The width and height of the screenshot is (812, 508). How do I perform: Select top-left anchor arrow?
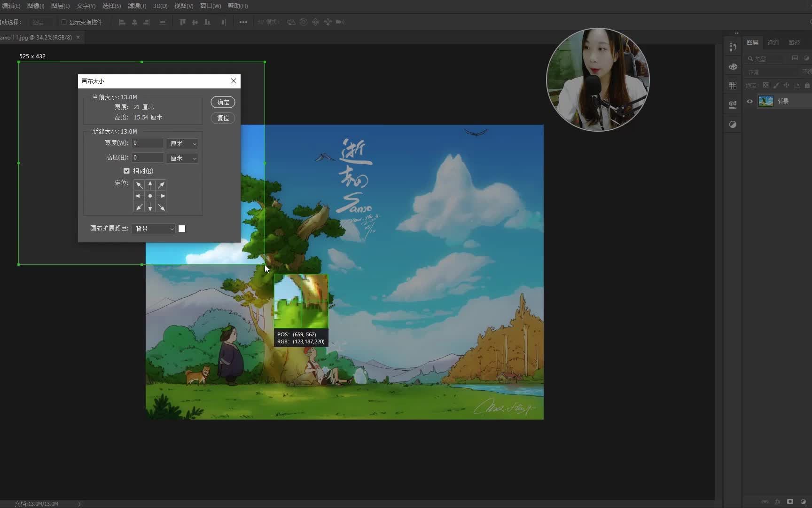pos(139,185)
